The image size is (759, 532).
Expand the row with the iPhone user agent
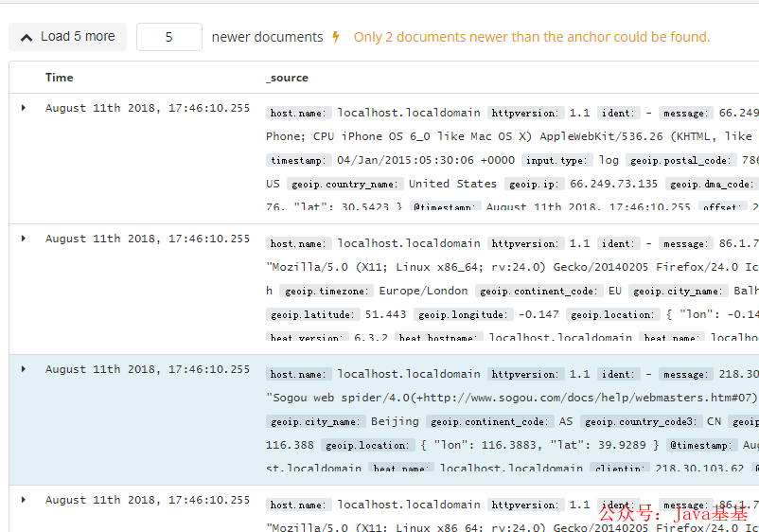click(x=24, y=108)
